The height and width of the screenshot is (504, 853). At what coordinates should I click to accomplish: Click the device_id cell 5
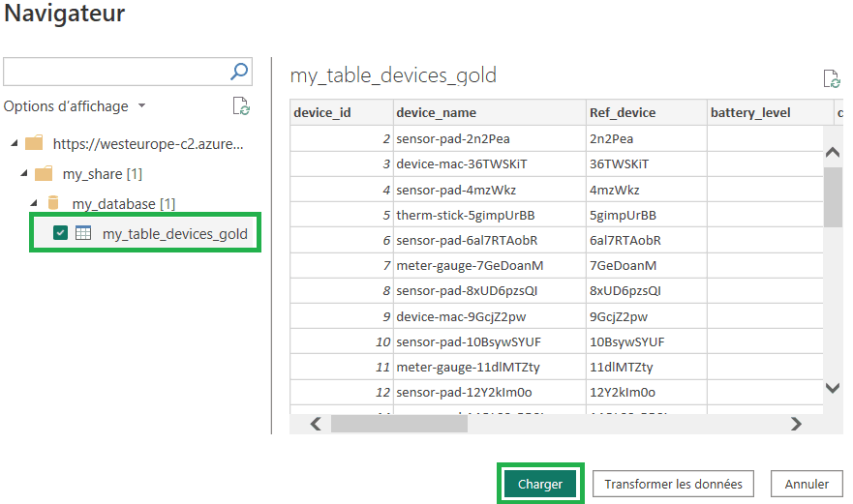pos(342,215)
